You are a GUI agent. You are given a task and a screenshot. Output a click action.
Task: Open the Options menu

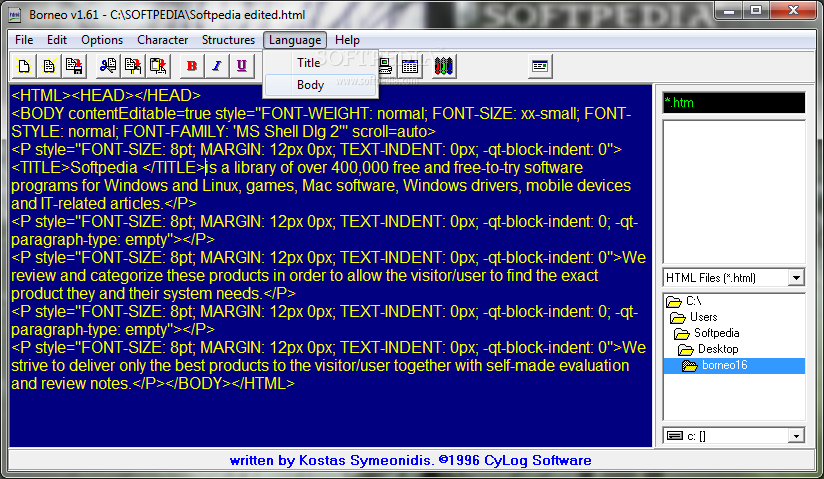102,40
